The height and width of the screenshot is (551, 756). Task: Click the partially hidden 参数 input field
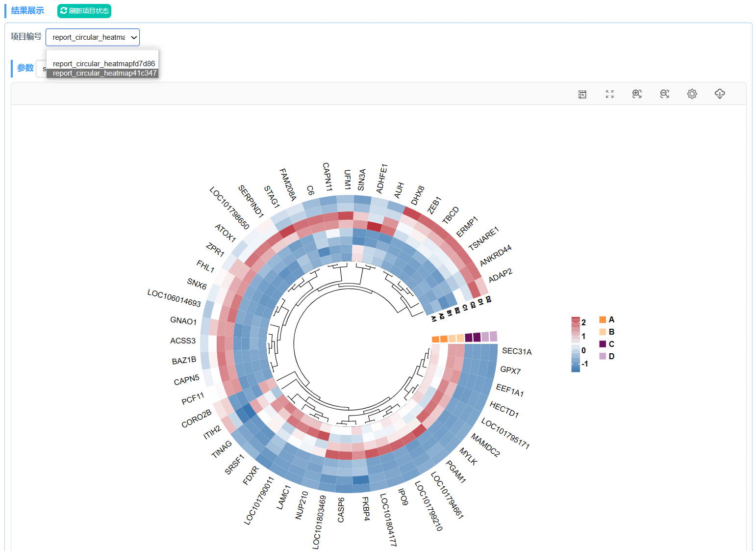tap(41, 69)
